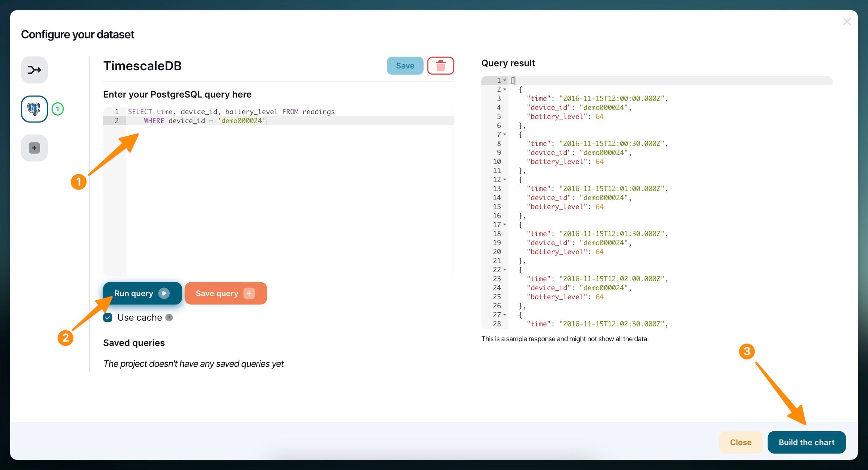Dismiss the dialog with the X icon
Image resolution: width=868 pixels, height=470 pixels.
point(847,21)
